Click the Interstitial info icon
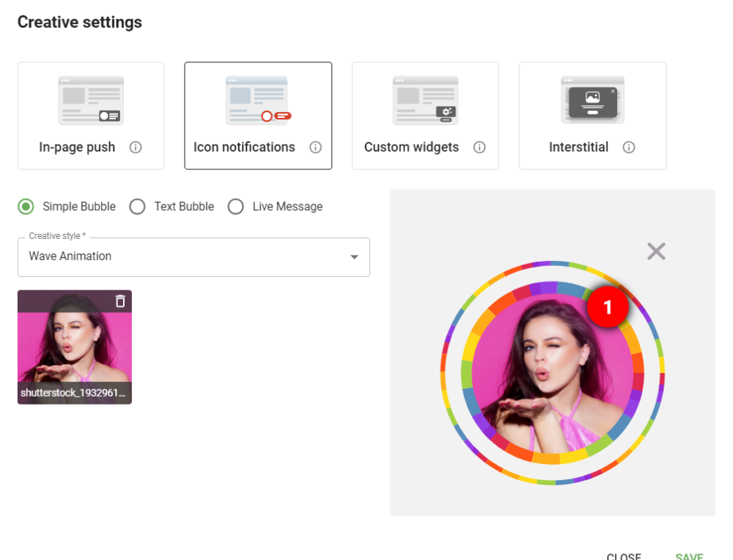The height and width of the screenshot is (560, 733). (629, 147)
